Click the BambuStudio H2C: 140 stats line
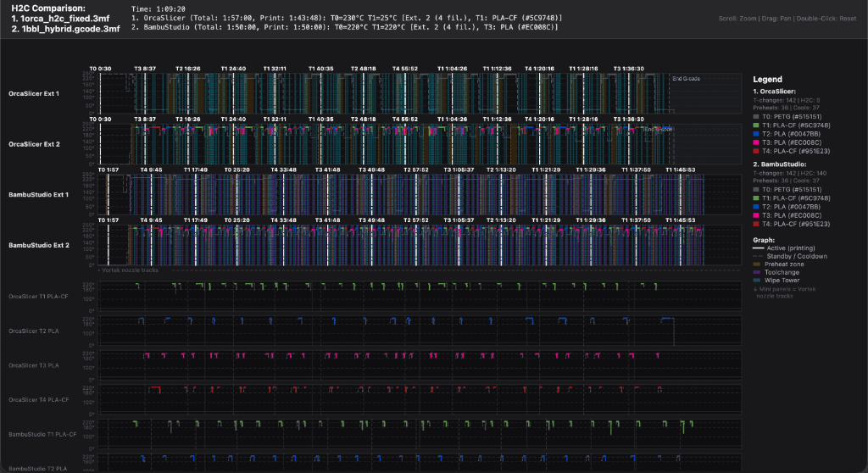This screenshot has width=868, height=473. coord(790,174)
